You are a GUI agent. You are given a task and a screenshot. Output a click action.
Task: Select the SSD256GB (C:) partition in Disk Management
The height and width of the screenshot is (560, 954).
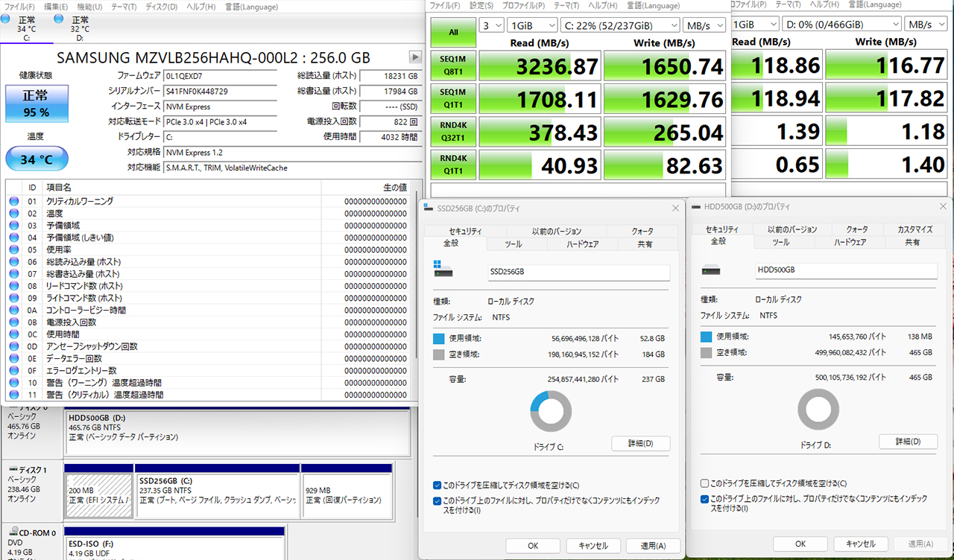point(217,491)
